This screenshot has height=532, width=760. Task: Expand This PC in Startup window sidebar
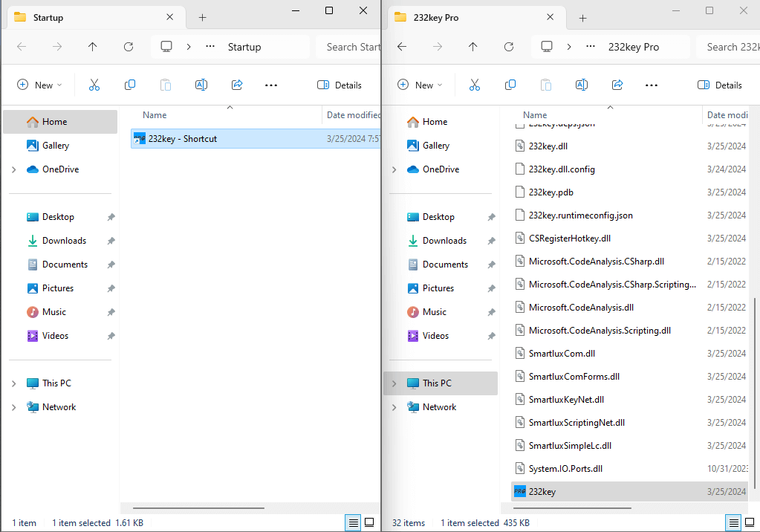coord(14,383)
